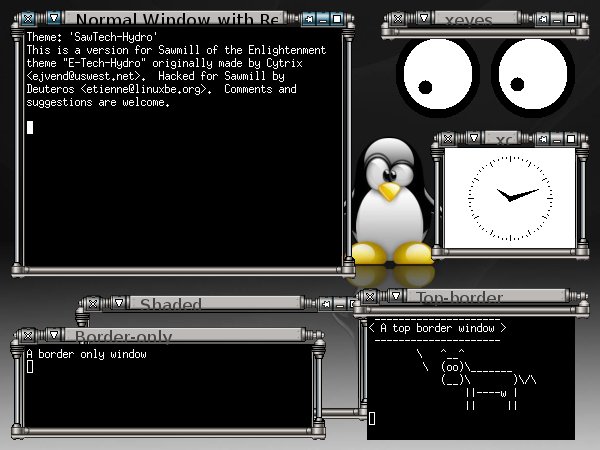
Task: Click the line 'suggestions are welcome.'
Action: coord(98,102)
